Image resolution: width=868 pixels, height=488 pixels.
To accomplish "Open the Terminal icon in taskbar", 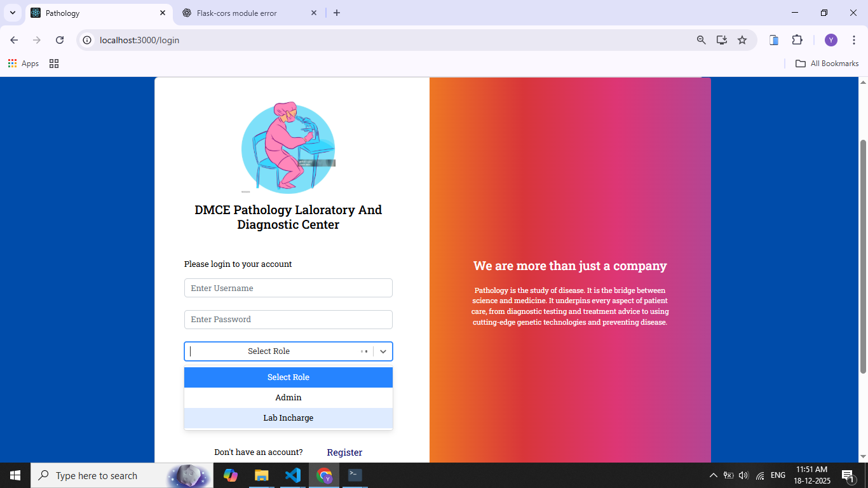I will 355,475.
